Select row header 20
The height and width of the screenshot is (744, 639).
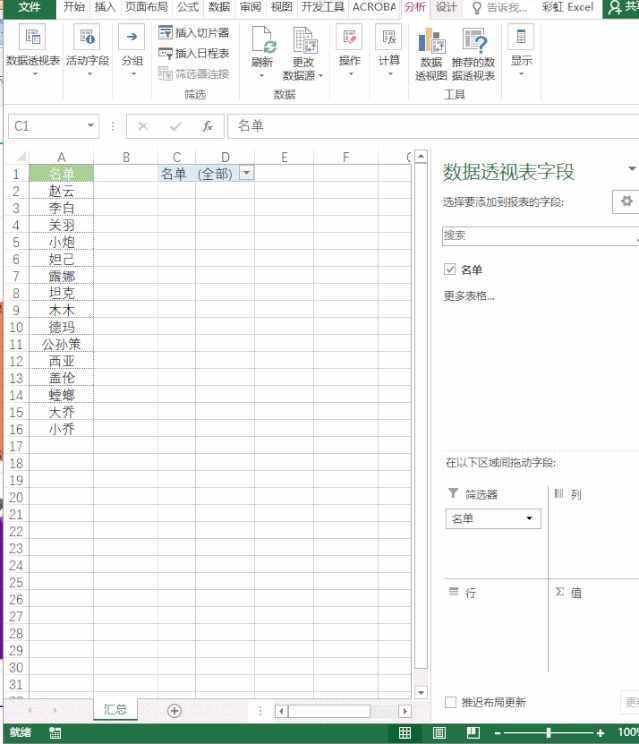click(16, 497)
